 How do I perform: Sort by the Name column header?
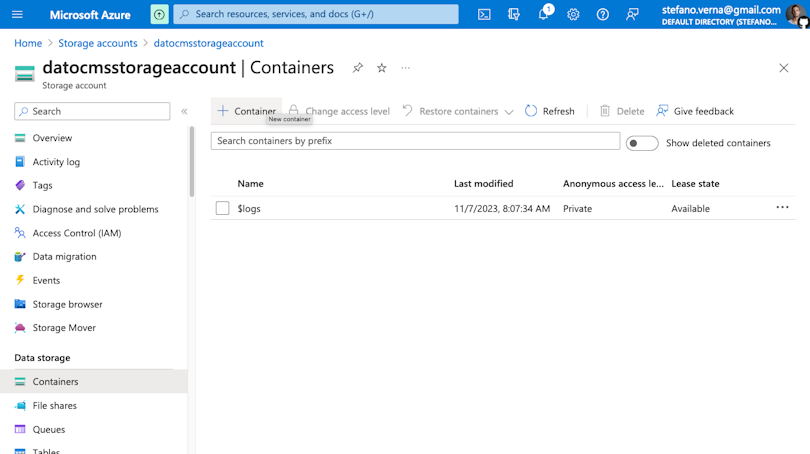(251, 183)
